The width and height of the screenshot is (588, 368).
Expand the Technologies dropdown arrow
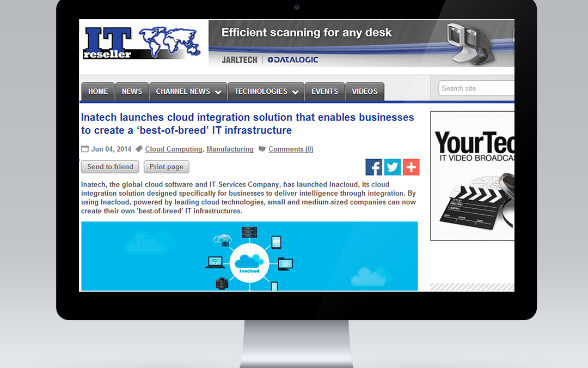(295, 92)
